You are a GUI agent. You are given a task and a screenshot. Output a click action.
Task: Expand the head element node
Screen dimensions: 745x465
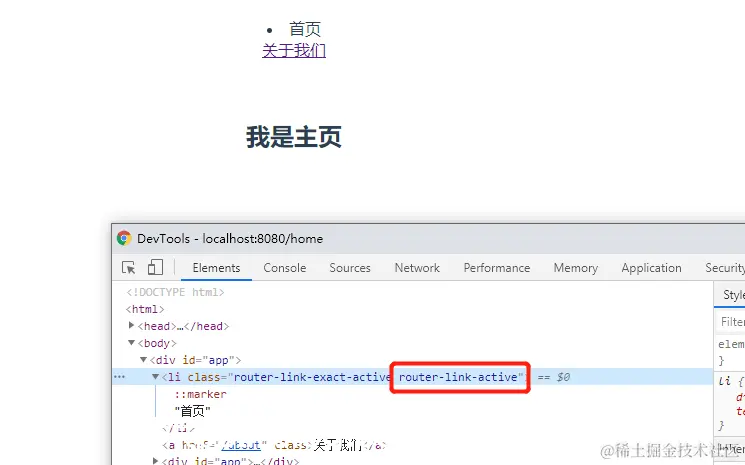pos(132,325)
